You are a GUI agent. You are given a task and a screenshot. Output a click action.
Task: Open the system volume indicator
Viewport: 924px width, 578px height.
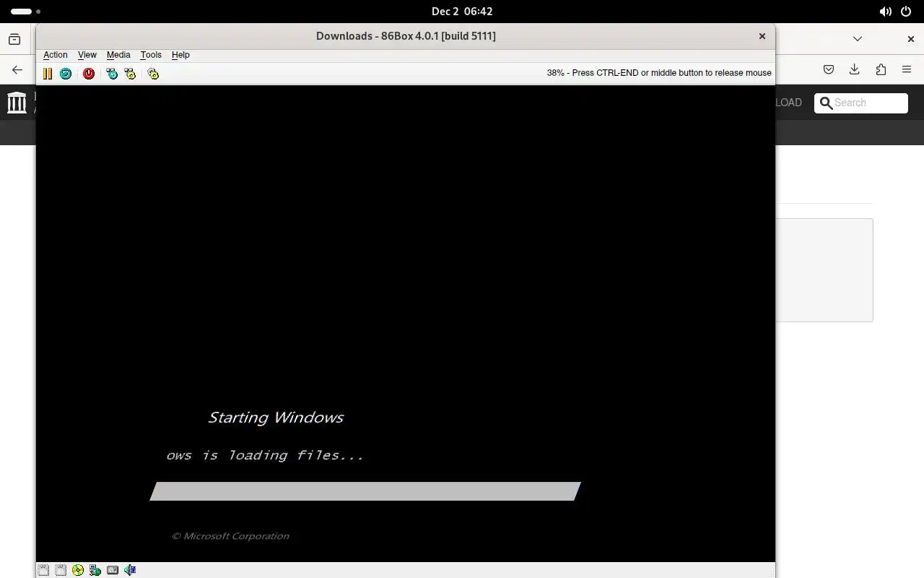pyautogui.click(x=885, y=12)
